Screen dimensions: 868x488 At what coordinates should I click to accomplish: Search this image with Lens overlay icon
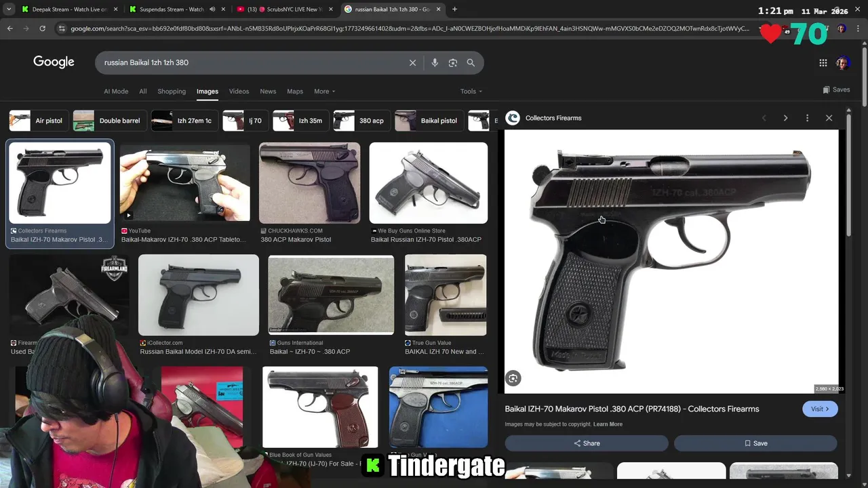coord(513,379)
